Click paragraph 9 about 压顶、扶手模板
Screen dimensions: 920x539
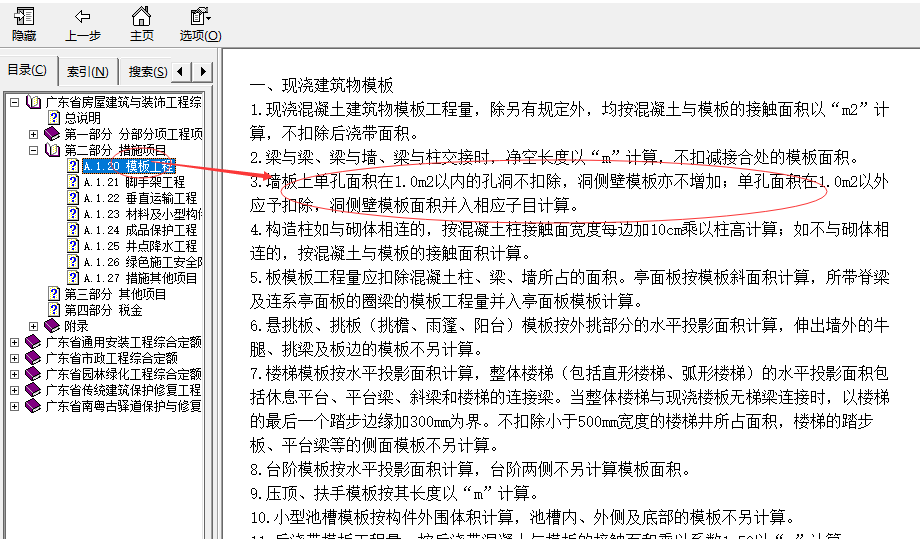coord(394,494)
